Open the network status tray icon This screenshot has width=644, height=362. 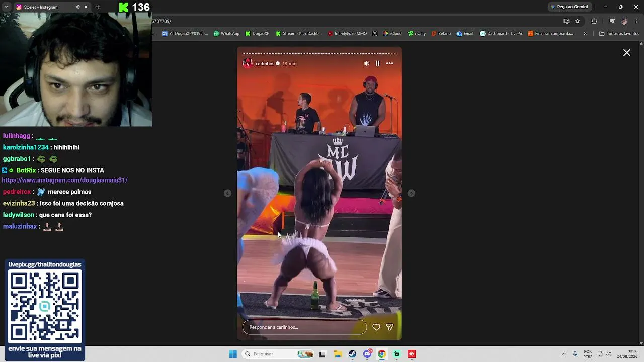click(x=600, y=354)
